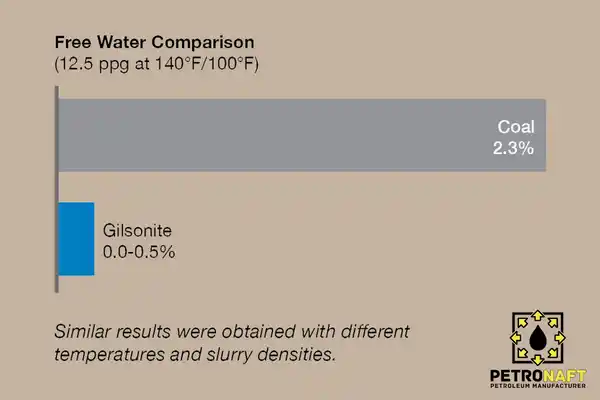Click the yellow NAFT portion of logo text
Image resolution: width=600 pixels, height=400 pixels.
pyautogui.click(x=564, y=375)
